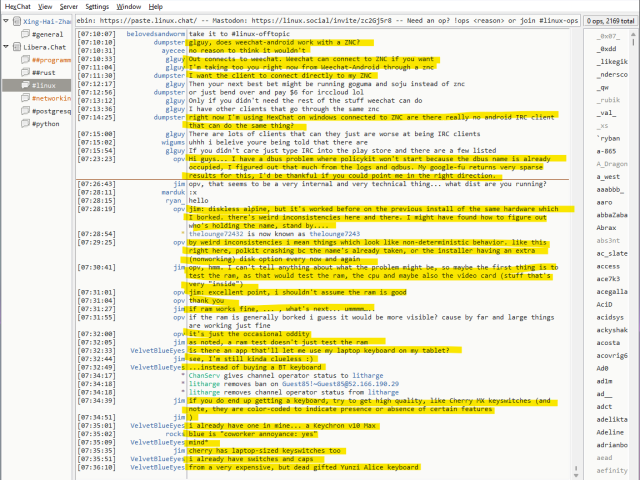The image size is (640, 480).
Task: Select user ace7k3 in user list
Action: tap(608, 279)
